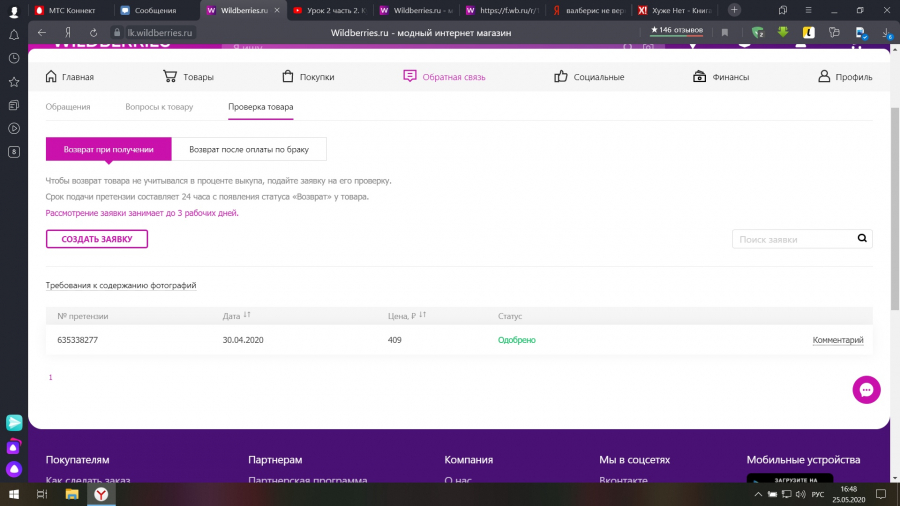Screen dimensions: 900x506
Task: Open the volume control in system tray
Action: pyautogui.click(x=801, y=494)
